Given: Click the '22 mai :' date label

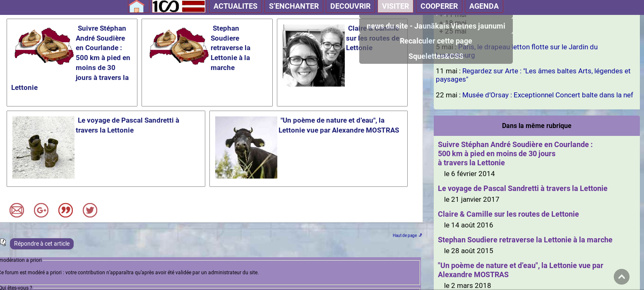Looking at the screenshot, I should [448, 95].
